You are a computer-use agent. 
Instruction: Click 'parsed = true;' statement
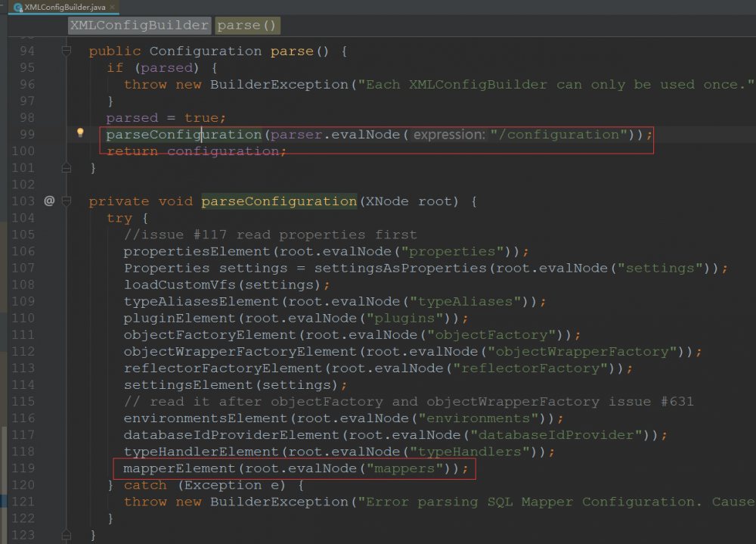166,118
